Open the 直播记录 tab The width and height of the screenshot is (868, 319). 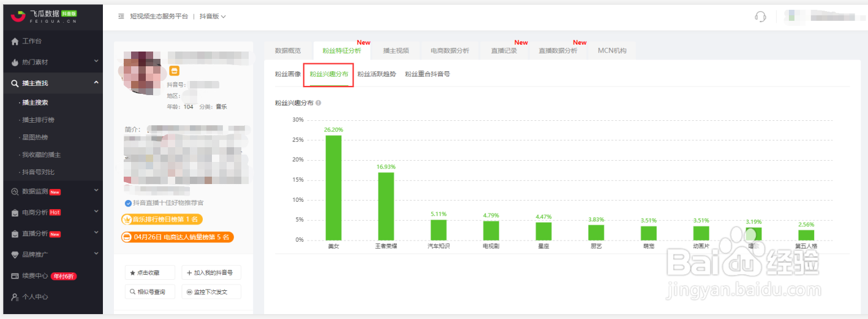(504, 51)
